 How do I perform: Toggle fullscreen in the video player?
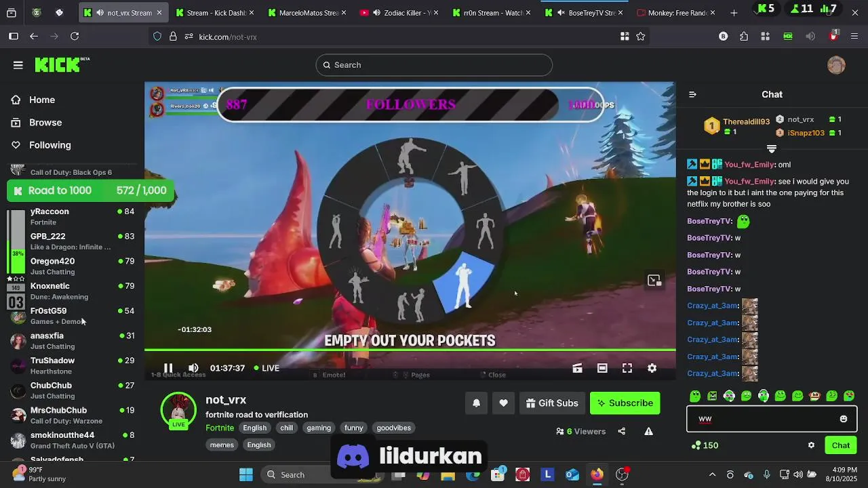tap(627, 368)
